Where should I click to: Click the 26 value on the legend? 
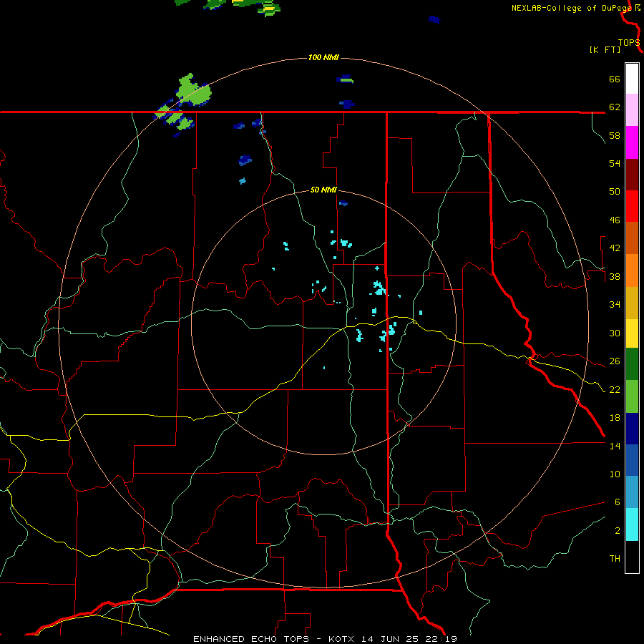coord(615,361)
